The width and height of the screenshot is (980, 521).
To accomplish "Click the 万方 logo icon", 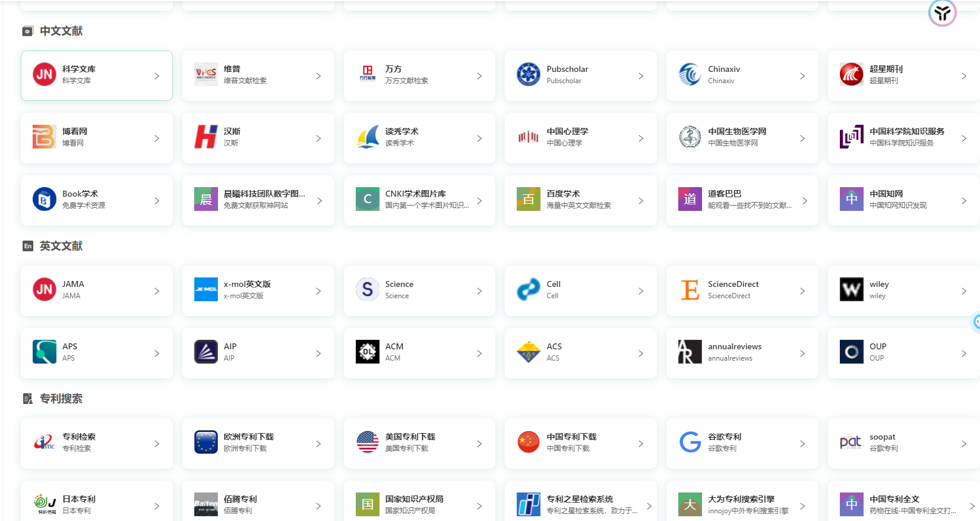I will point(368,75).
